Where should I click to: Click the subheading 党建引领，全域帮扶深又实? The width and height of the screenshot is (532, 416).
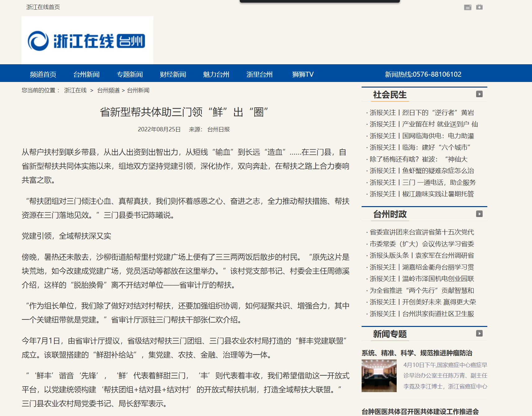tap(66, 236)
